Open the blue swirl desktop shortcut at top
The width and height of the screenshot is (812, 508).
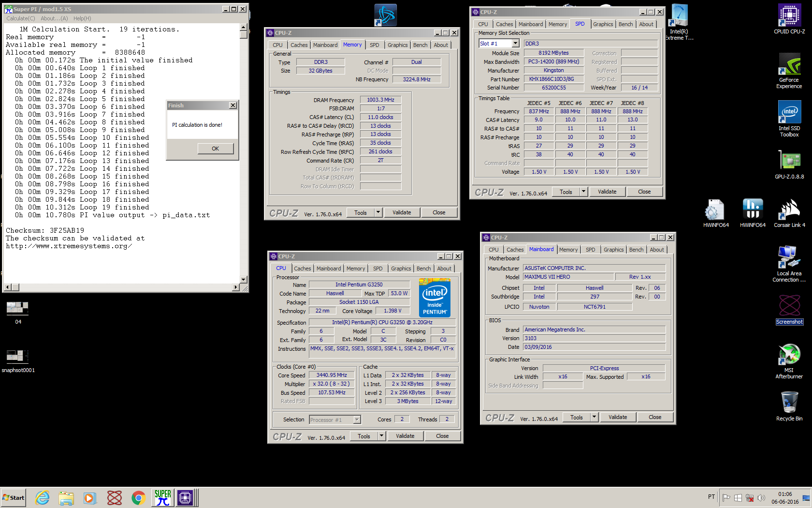coord(385,15)
